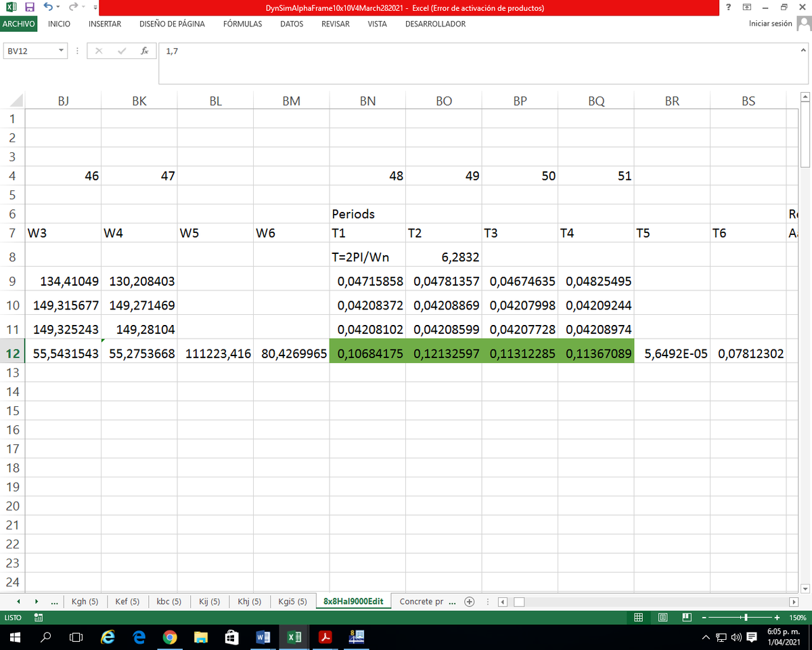Open the ARCHIVO tab
812x650 pixels.
[x=19, y=24]
